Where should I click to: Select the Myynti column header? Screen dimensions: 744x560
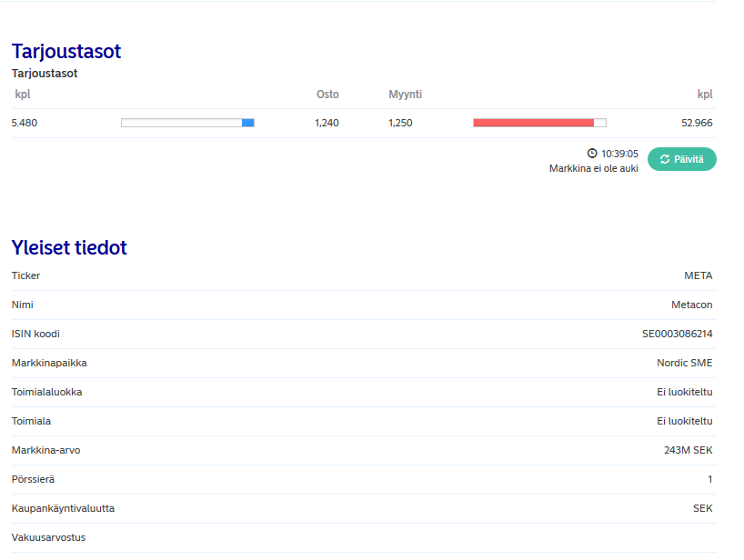[x=405, y=95]
